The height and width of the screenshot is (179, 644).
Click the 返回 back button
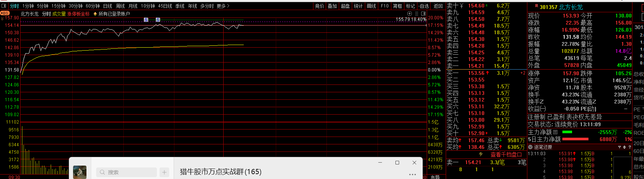pyautogui.click(x=438, y=6)
